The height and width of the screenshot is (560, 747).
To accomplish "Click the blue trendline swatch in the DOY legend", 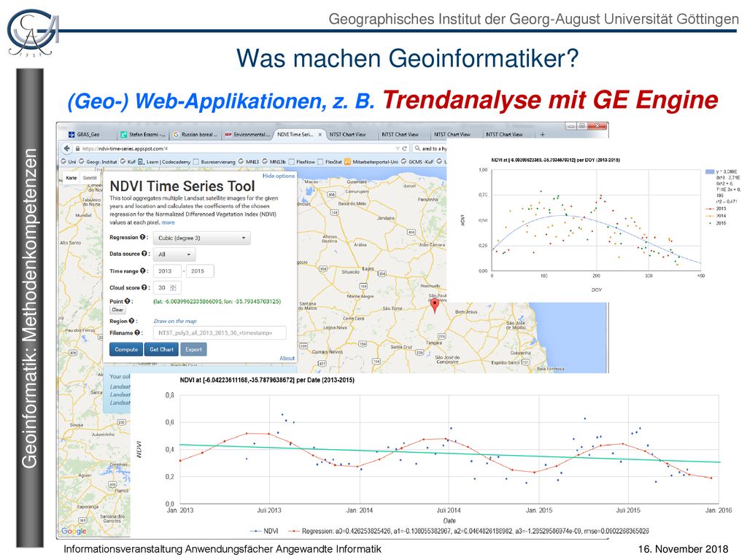I will 709,172.
